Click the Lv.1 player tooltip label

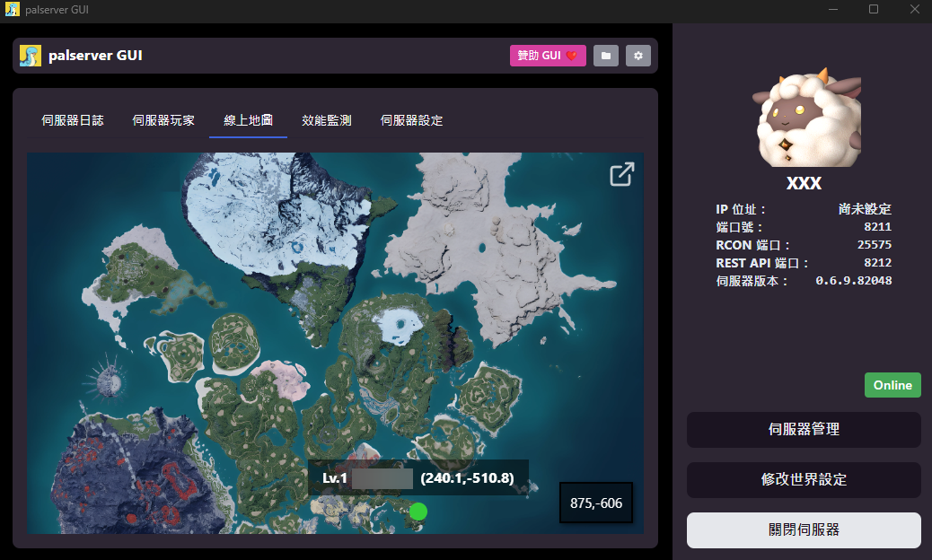(418, 478)
